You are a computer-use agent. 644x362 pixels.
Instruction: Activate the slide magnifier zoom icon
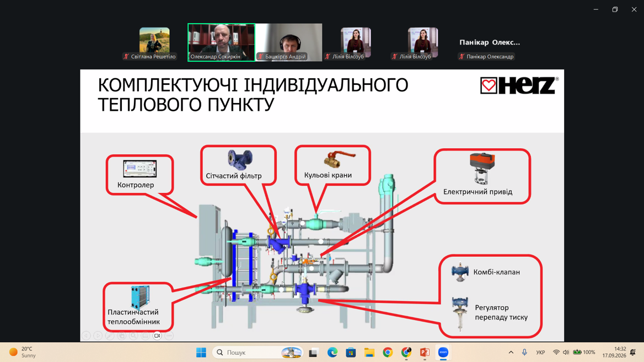point(133,336)
